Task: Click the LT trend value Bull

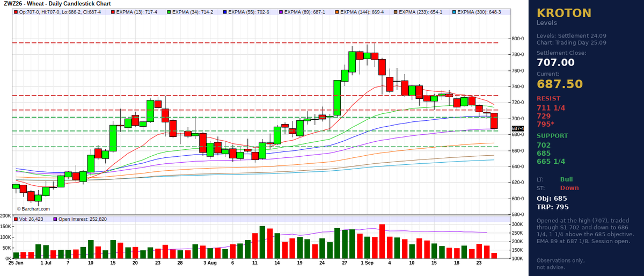Action: 566,179
